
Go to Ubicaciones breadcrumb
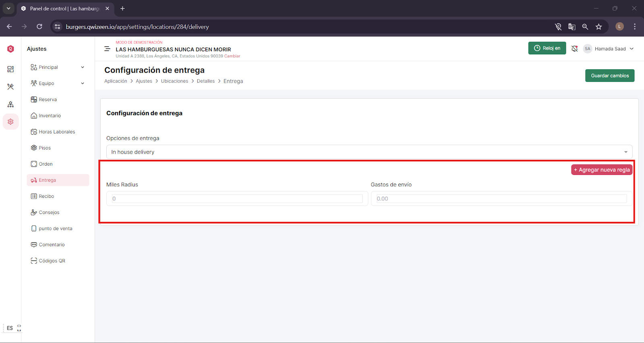point(175,81)
